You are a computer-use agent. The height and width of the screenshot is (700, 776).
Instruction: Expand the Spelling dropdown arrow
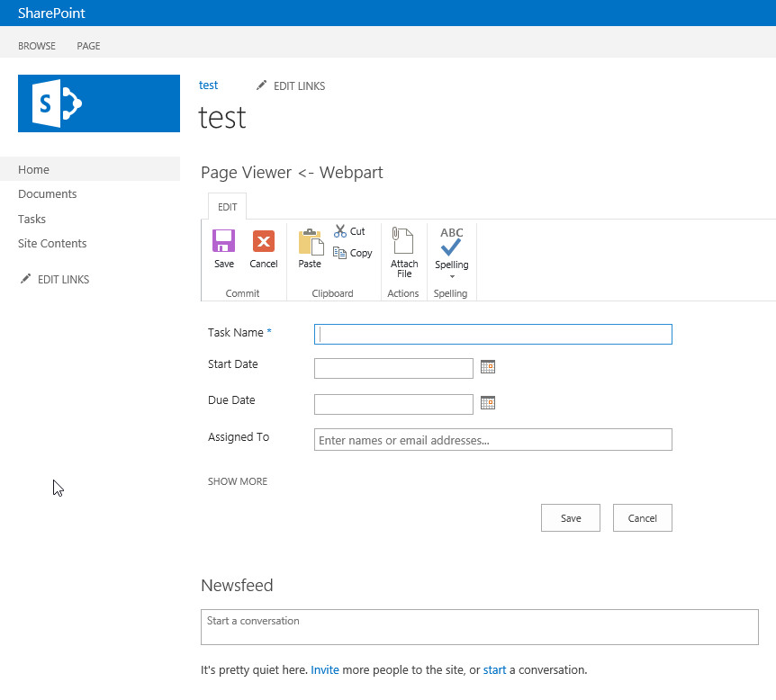point(452,276)
